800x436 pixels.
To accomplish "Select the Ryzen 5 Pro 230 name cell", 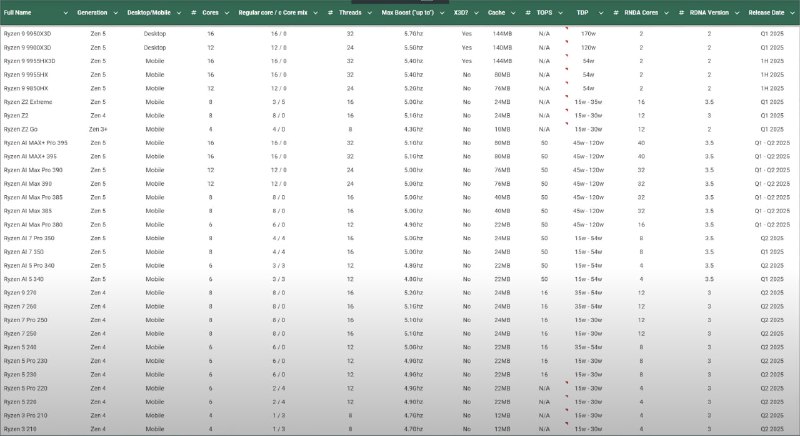I will (x=26, y=361).
